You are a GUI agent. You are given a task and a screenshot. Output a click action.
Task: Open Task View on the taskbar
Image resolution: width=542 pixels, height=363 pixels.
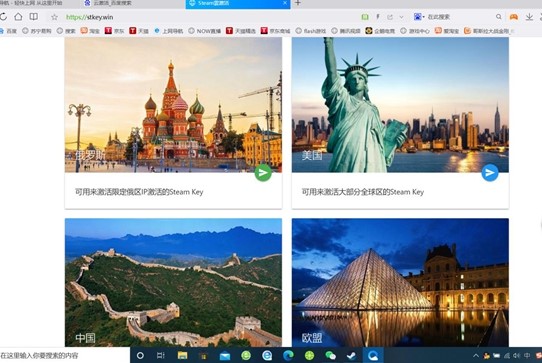[161, 355]
